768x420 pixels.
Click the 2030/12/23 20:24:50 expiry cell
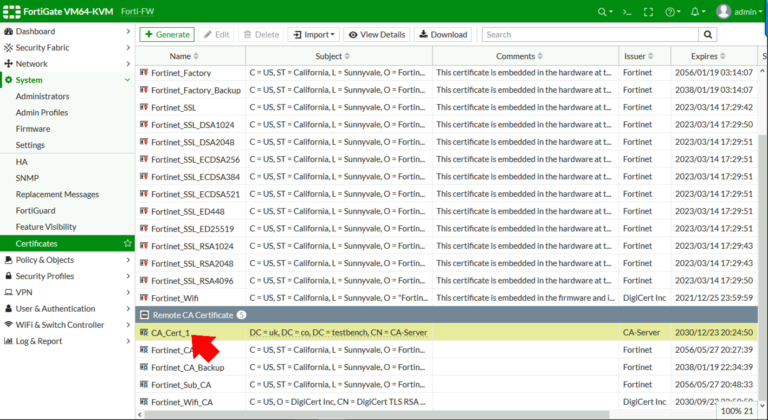tap(714, 332)
